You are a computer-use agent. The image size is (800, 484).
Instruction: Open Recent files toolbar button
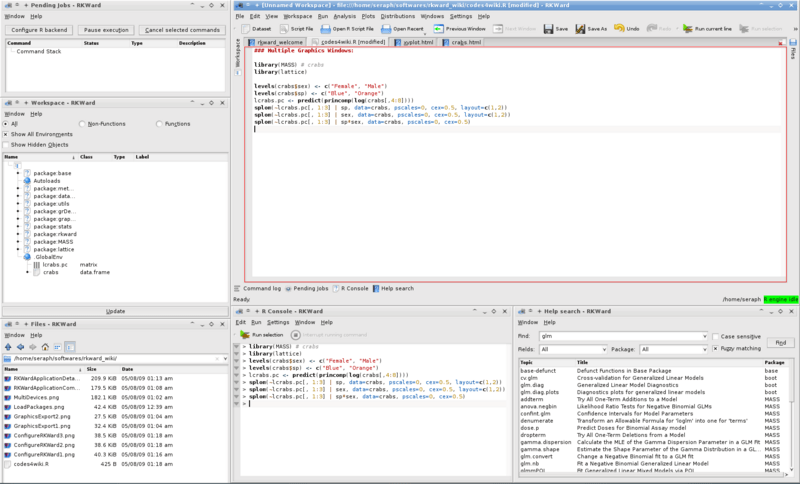pos(402,29)
